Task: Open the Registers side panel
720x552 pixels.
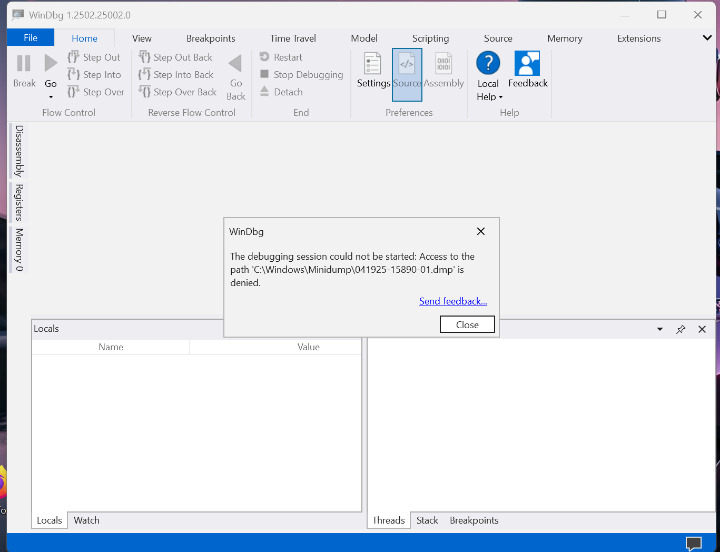Action: coord(18,203)
